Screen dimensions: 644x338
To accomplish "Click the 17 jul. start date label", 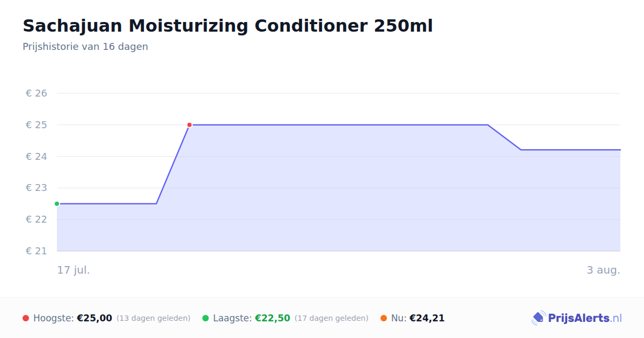I will (74, 270).
